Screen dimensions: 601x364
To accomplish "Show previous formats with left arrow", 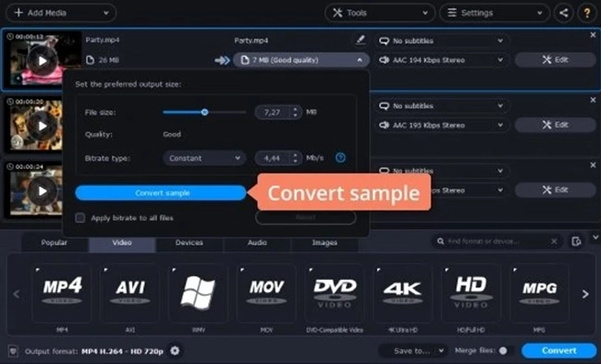I will coord(17,295).
